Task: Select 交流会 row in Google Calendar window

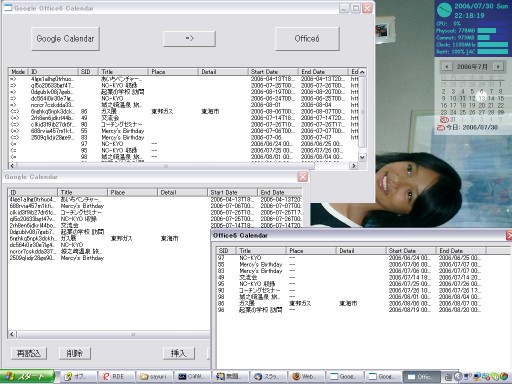Action: pos(155,225)
